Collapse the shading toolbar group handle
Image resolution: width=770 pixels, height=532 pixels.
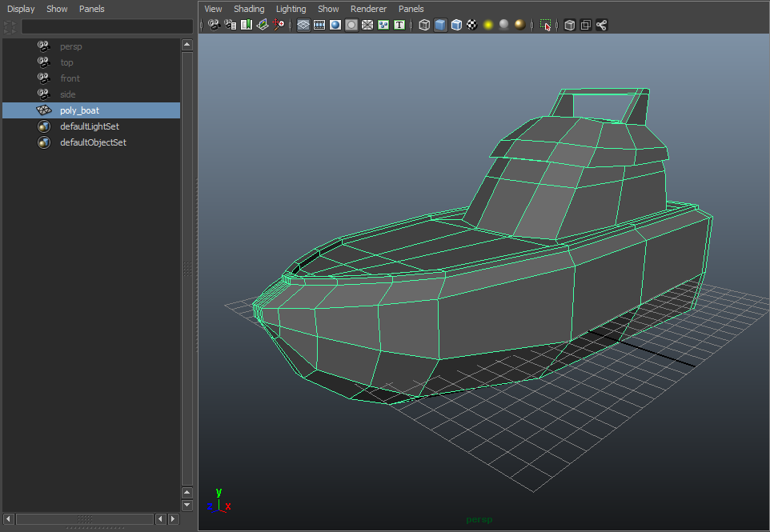411,25
